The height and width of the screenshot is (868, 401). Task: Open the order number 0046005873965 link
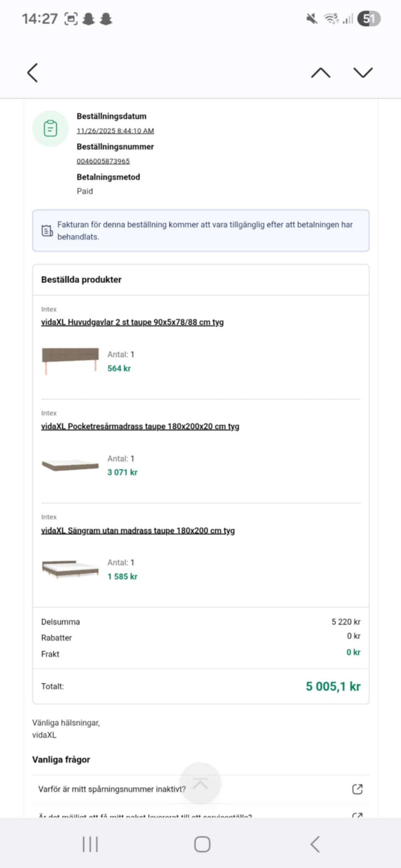point(103,161)
